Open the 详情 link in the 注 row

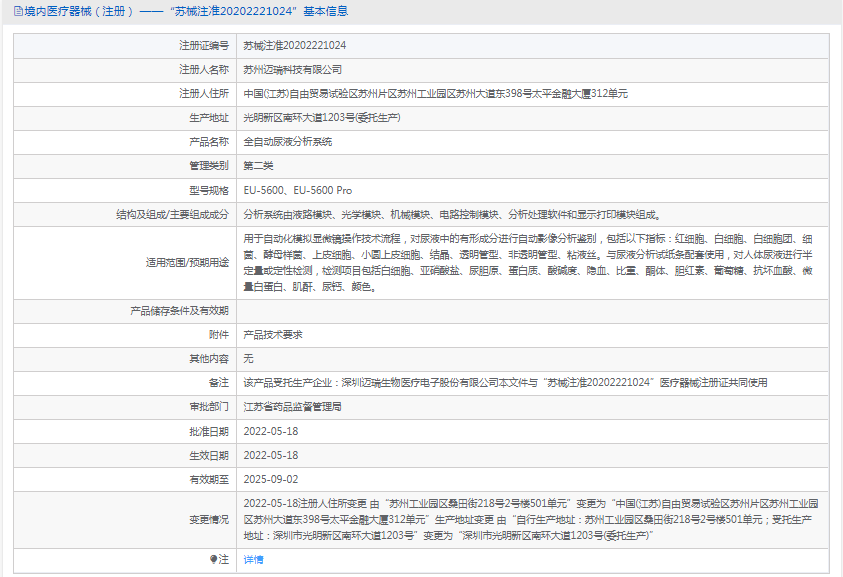click(253, 560)
